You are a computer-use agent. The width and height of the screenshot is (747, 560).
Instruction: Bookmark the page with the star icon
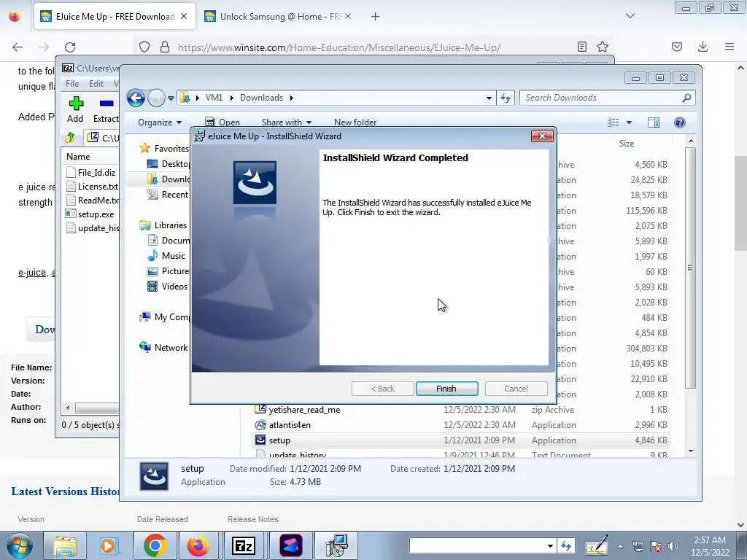click(x=603, y=47)
